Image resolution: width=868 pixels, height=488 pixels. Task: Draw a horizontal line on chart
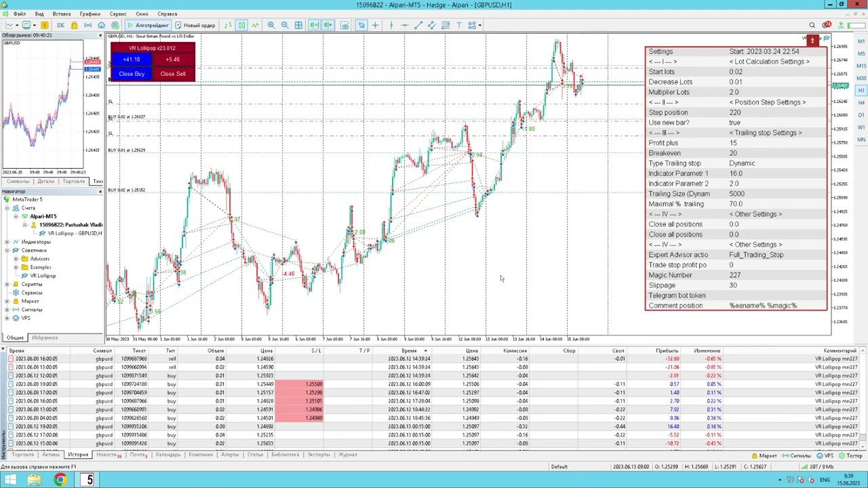coord(405,25)
